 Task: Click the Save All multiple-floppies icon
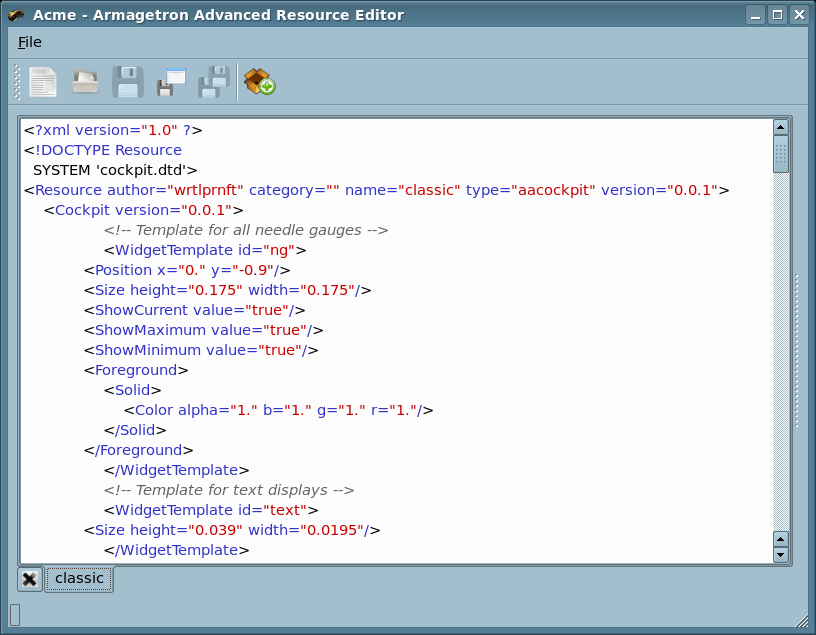214,82
